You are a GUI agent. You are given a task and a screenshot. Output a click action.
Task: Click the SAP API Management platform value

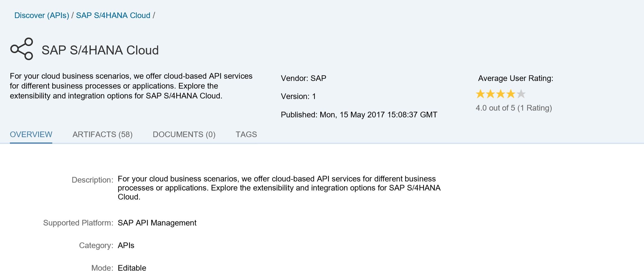(157, 223)
